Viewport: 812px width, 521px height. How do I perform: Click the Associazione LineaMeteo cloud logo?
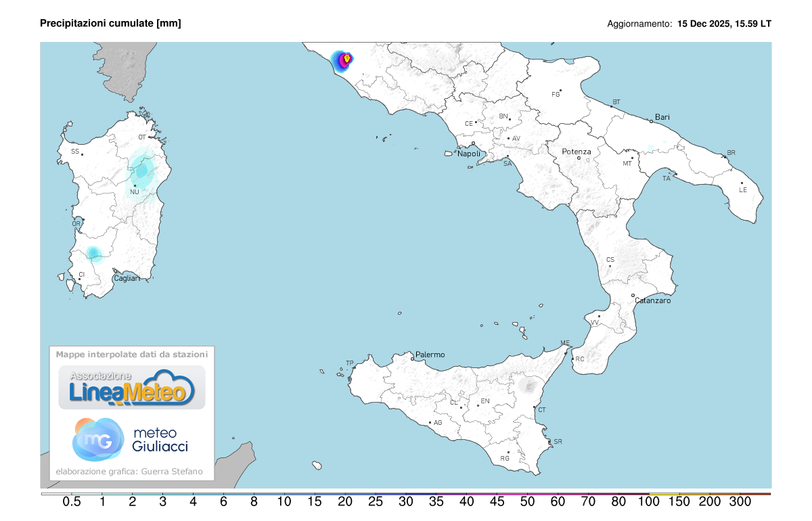(133, 386)
